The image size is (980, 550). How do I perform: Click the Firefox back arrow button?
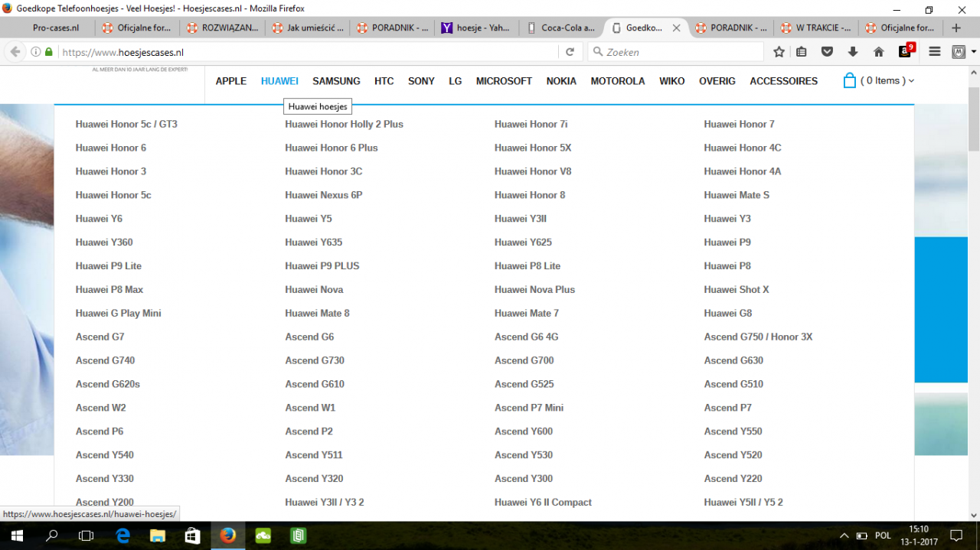click(15, 52)
